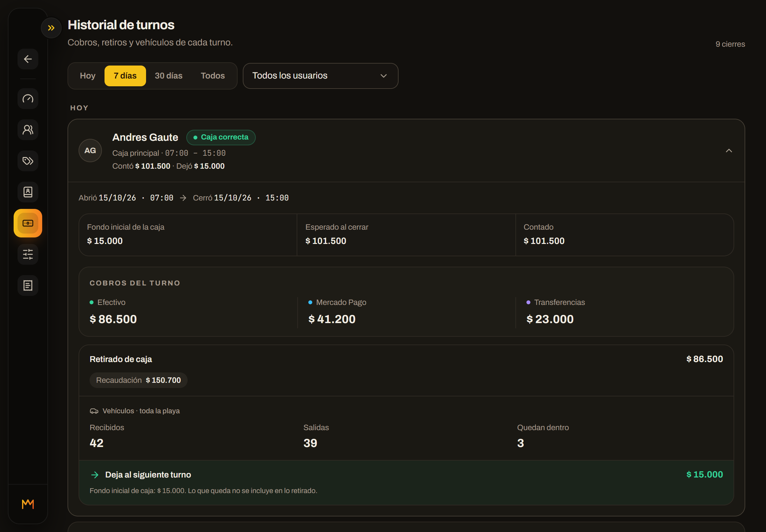Open the receipt sidebar icon
The width and height of the screenshot is (766, 532).
point(28,285)
